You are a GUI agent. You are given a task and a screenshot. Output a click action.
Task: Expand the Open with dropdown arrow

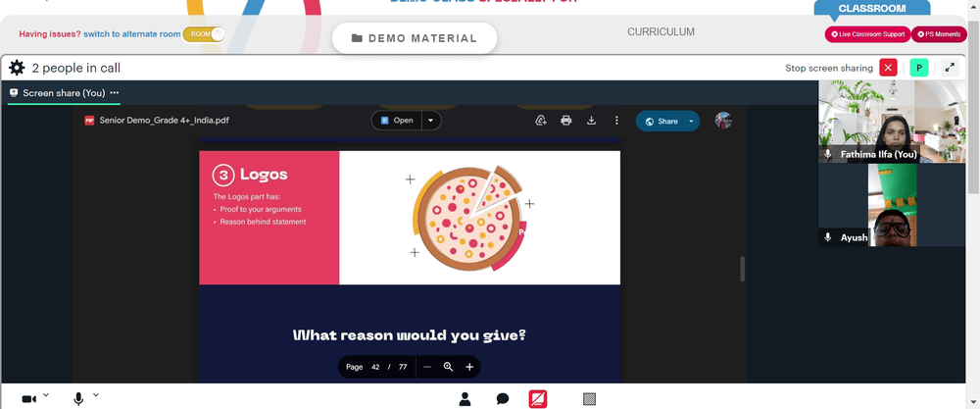431,120
